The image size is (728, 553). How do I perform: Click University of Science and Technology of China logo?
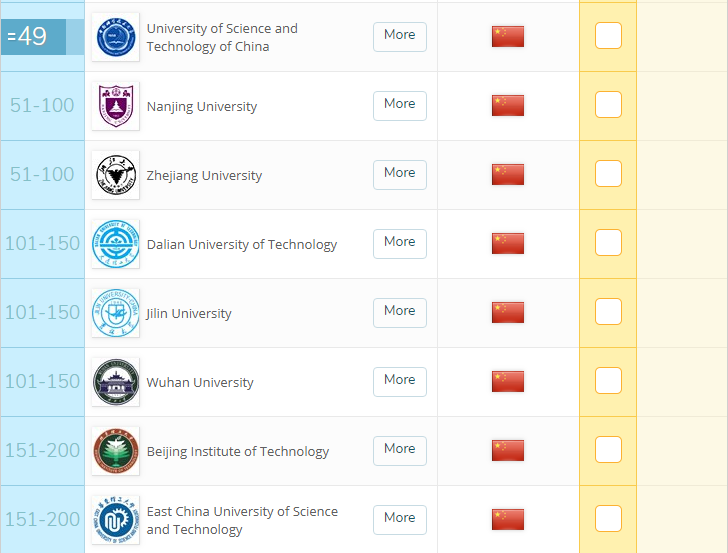(115, 37)
